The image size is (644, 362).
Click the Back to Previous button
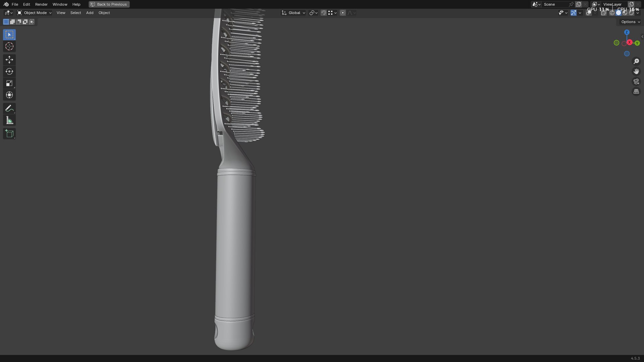[109, 4]
